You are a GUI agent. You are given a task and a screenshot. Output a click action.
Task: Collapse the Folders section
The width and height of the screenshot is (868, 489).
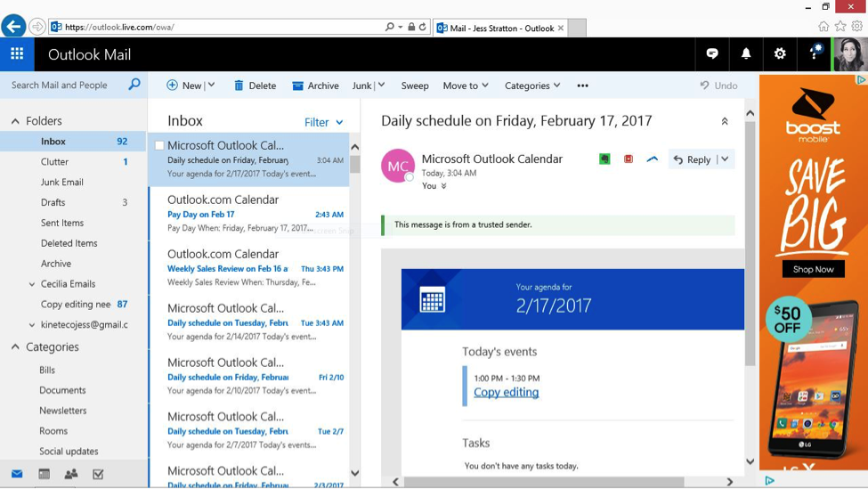tap(15, 121)
